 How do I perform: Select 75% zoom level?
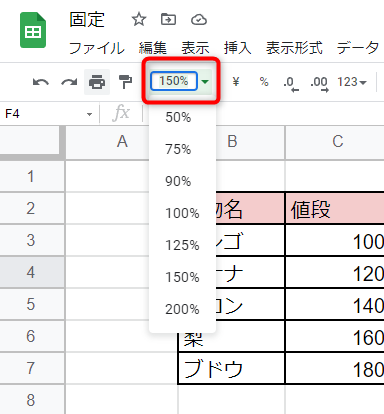pyautogui.click(x=182, y=149)
